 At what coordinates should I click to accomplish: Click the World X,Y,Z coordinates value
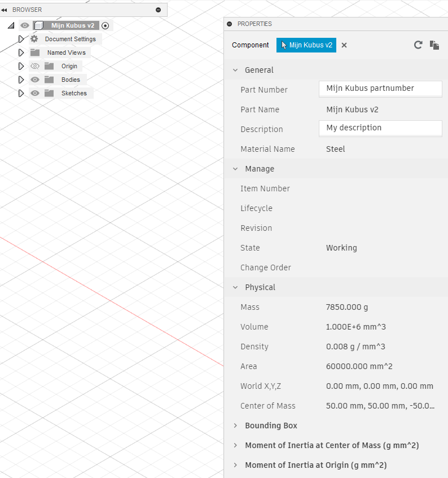(x=379, y=386)
